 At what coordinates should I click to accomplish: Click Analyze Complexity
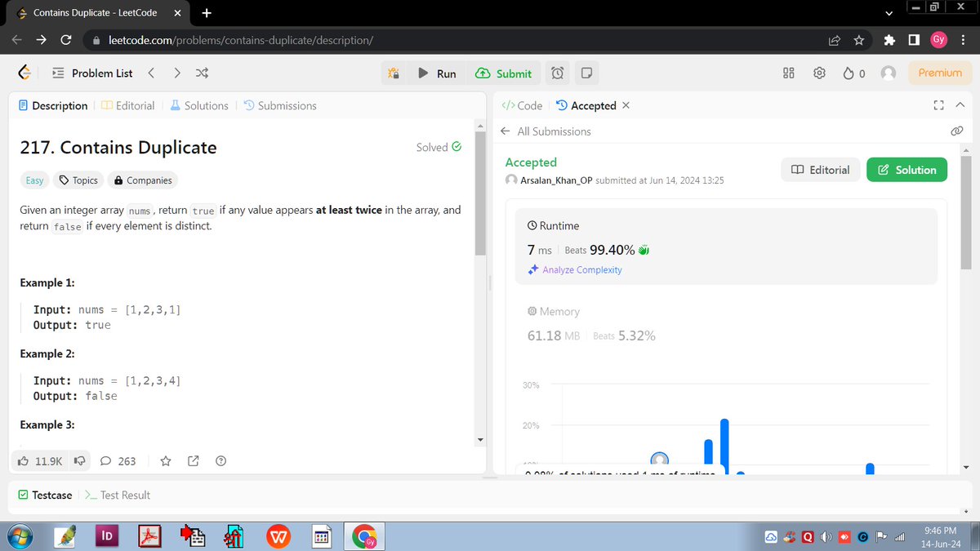pos(575,269)
